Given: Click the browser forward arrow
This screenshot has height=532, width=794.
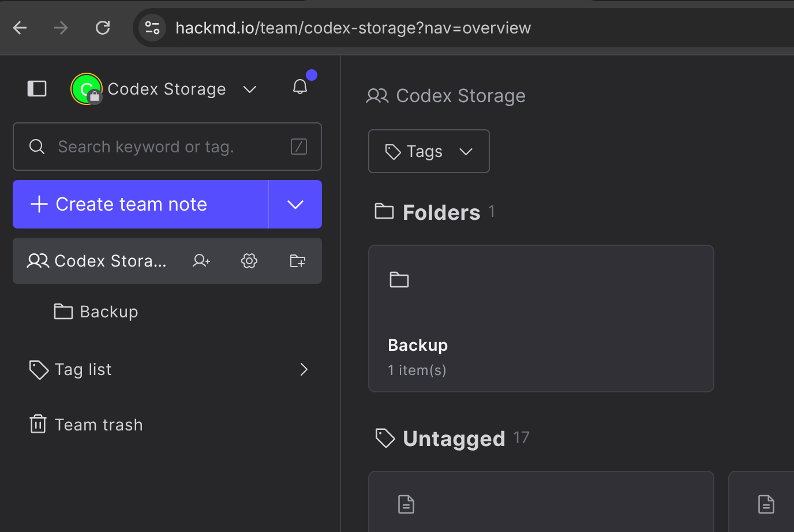Looking at the screenshot, I should pos(61,28).
